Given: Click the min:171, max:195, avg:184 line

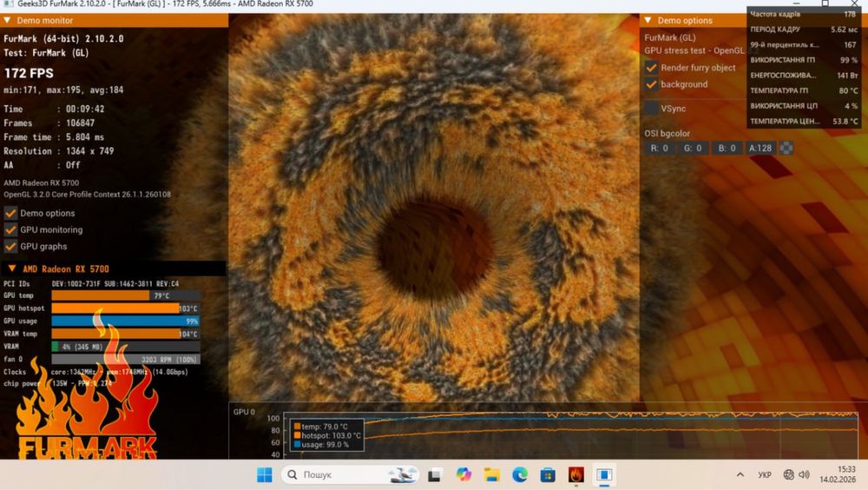Looking at the screenshot, I should click(63, 90).
